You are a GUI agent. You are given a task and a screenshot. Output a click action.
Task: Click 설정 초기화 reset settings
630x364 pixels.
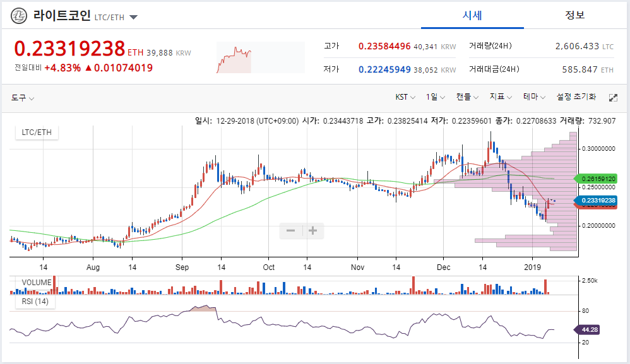click(576, 97)
